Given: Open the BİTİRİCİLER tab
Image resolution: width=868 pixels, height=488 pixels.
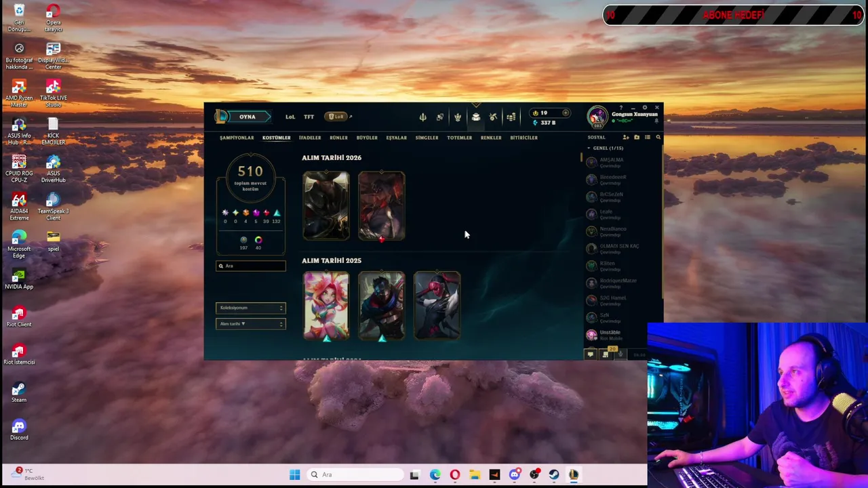Looking at the screenshot, I should pos(524,138).
